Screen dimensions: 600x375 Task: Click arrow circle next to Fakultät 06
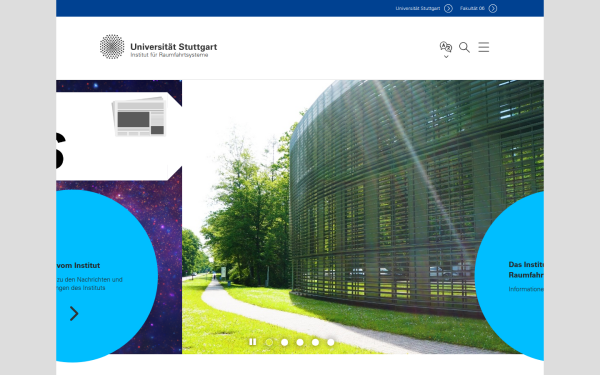click(x=493, y=8)
